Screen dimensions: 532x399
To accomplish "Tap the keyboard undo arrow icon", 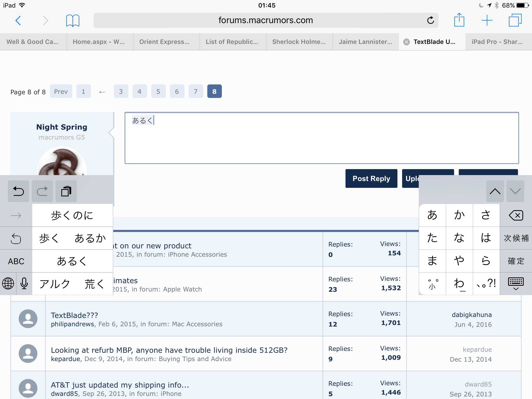I will click(18, 191).
